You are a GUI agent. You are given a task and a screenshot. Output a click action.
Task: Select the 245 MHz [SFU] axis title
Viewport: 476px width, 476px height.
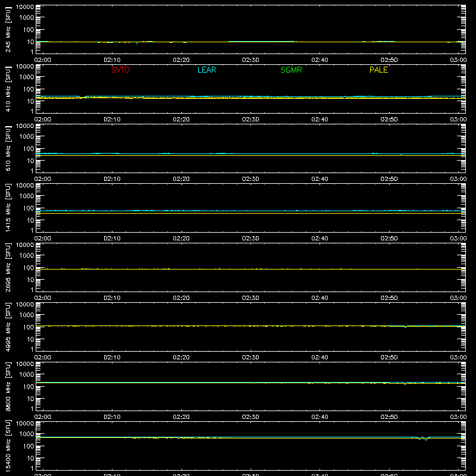8,29
